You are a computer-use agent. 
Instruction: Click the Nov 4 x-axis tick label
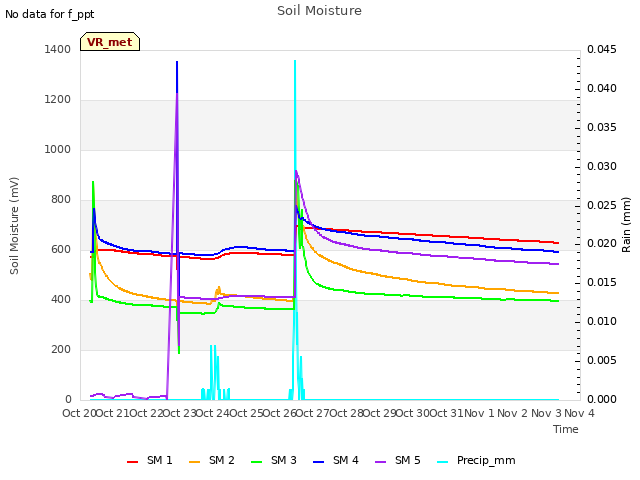click(579, 413)
